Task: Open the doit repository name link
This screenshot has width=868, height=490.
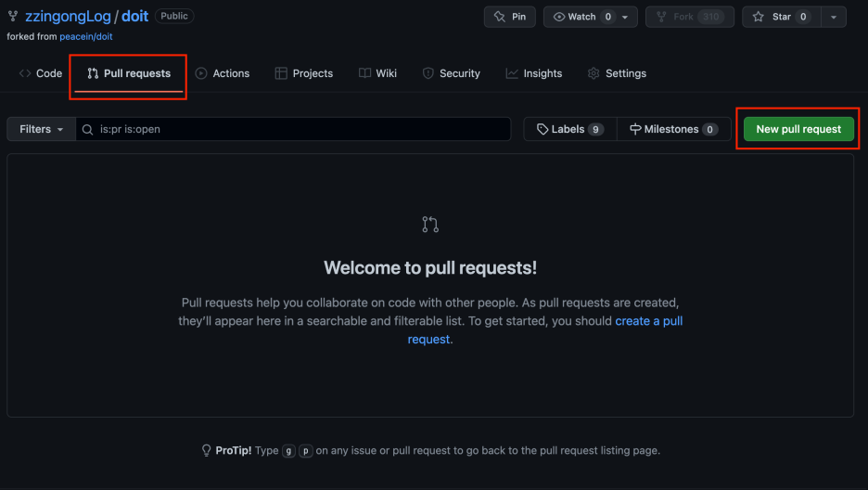Action: (134, 16)
